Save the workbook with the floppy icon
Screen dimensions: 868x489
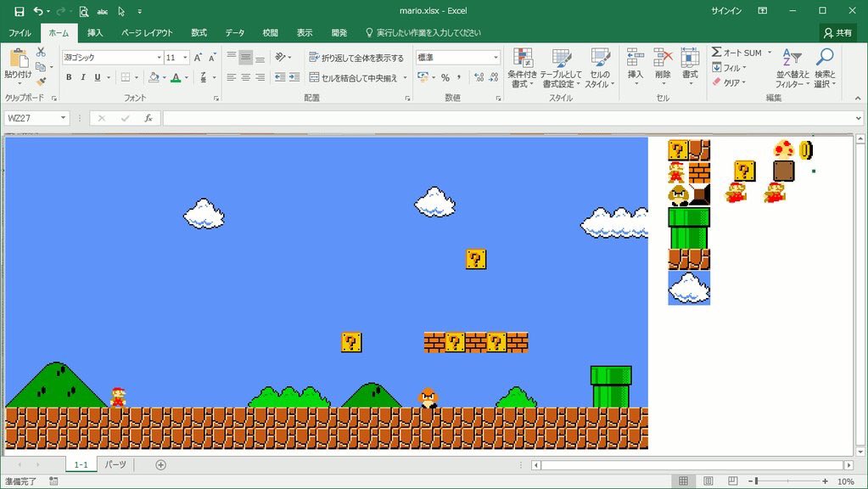click(20, 11)
